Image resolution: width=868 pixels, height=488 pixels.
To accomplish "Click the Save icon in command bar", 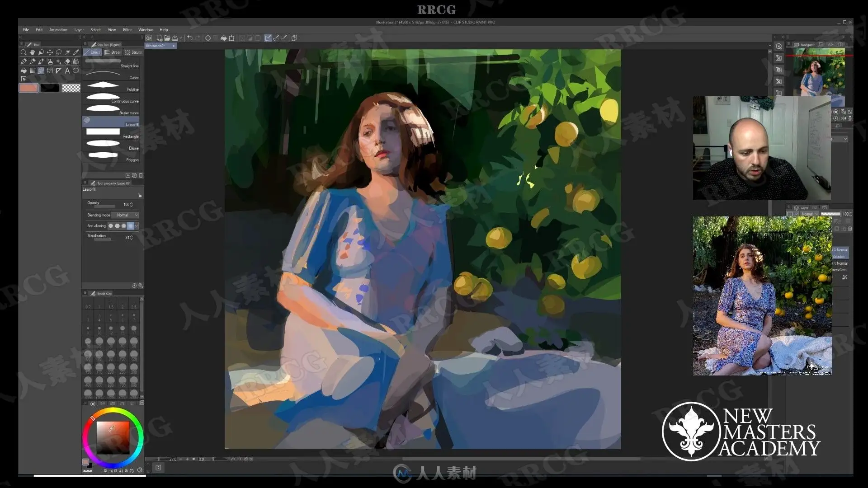I will (x=175, y=38).
